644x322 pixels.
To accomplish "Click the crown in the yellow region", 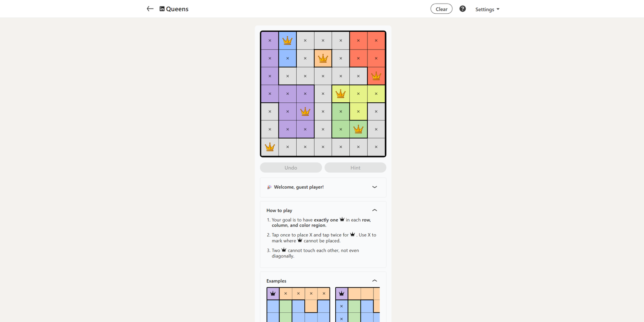I will (x=341, y=94).
